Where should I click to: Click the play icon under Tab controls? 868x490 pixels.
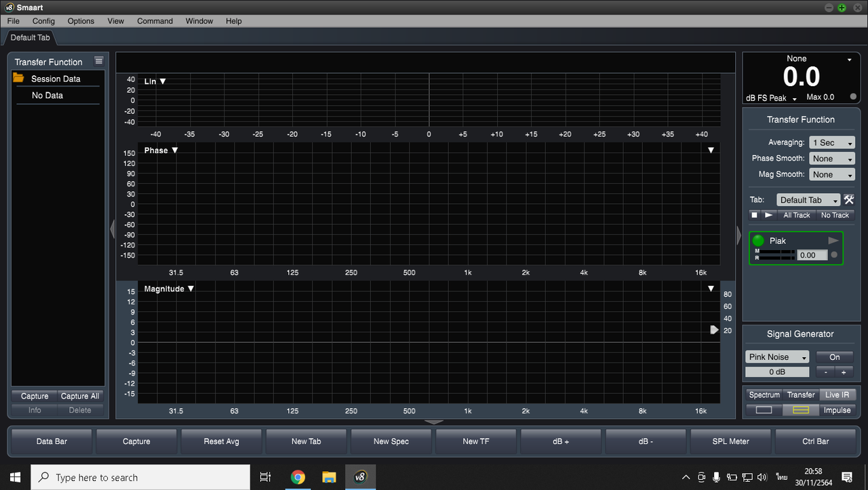(x=768, y=215)
